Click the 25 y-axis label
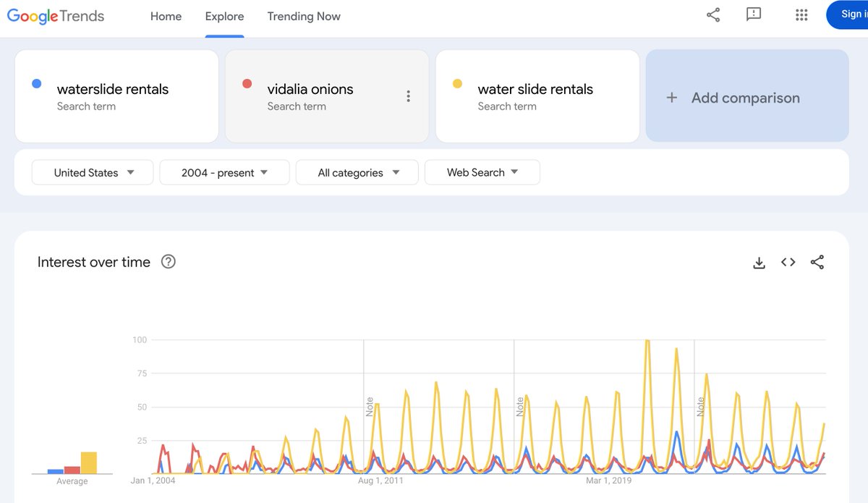The height and width of the screenshot is (503, 868). click(x=142, y=441)
